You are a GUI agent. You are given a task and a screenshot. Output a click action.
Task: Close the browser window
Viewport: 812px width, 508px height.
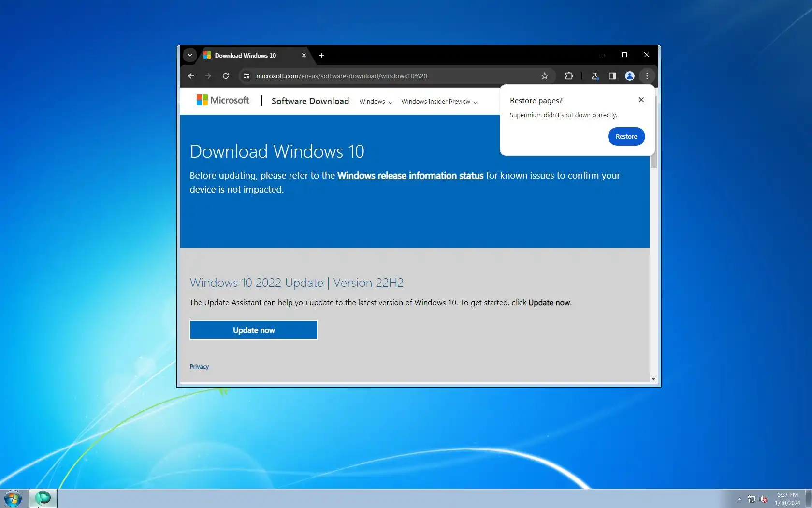647,55
